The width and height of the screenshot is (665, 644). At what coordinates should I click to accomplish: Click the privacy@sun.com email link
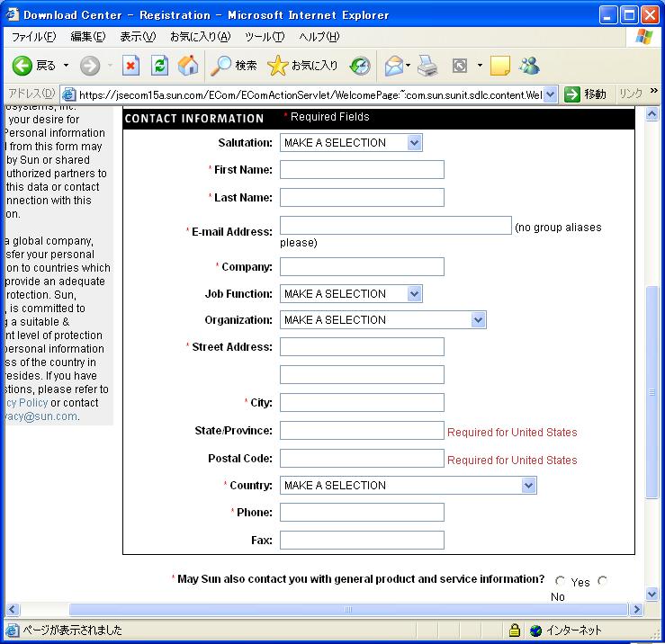(41, 416)
